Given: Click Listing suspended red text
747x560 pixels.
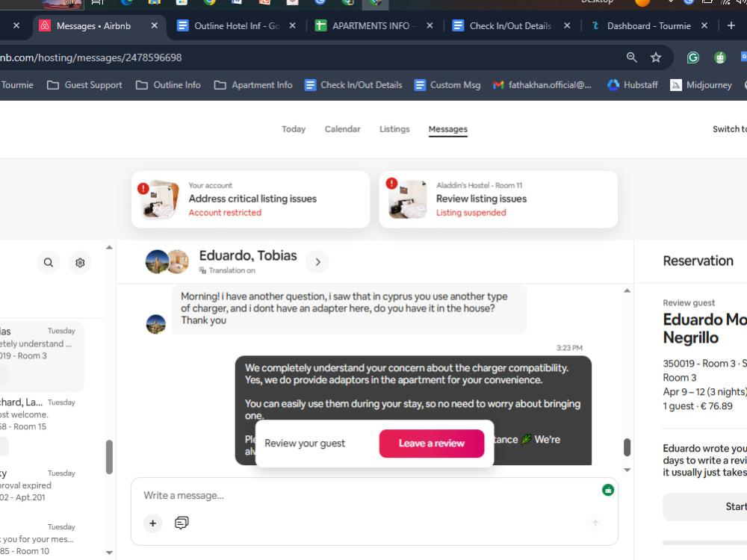Looking at the screenshot, I should coord(471,212).
